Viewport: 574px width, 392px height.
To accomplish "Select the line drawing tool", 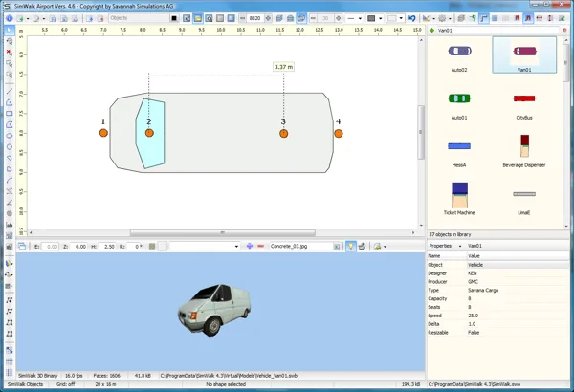I will [x=10, y=91].
